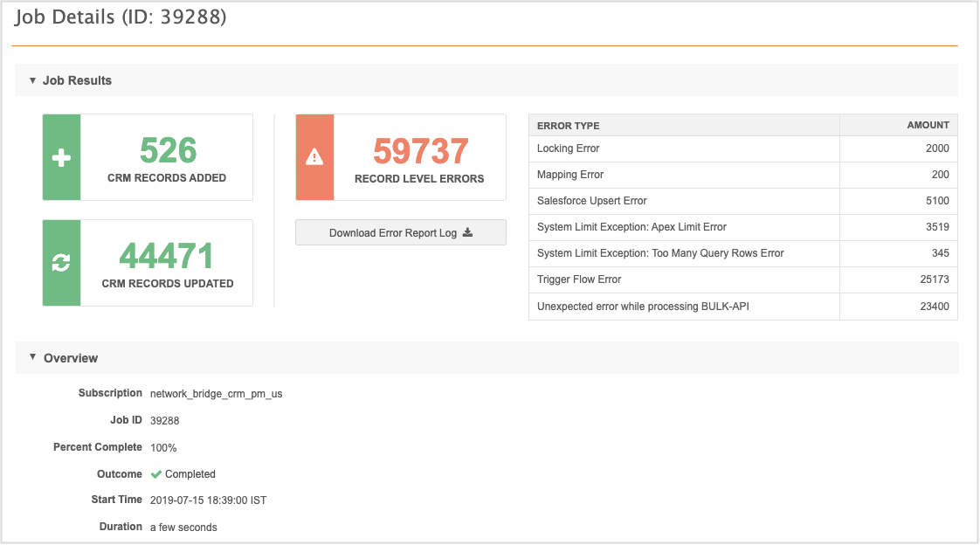Click the 59737 record level errors count

pos(420,151)
